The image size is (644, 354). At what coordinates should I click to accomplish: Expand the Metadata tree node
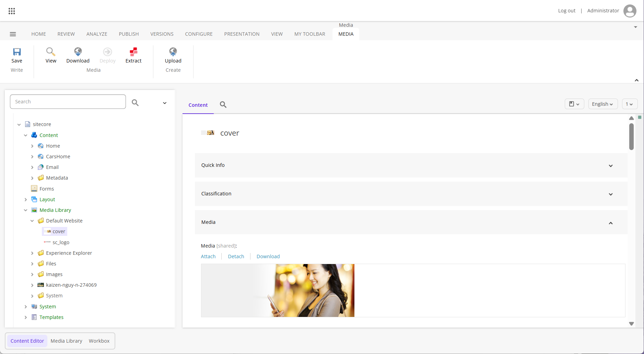(x=32, y=178)
